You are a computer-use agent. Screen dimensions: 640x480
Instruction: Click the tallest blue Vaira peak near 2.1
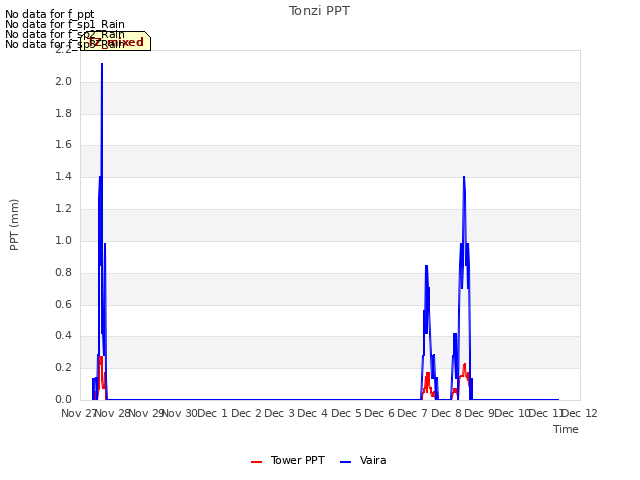point(102,64)
